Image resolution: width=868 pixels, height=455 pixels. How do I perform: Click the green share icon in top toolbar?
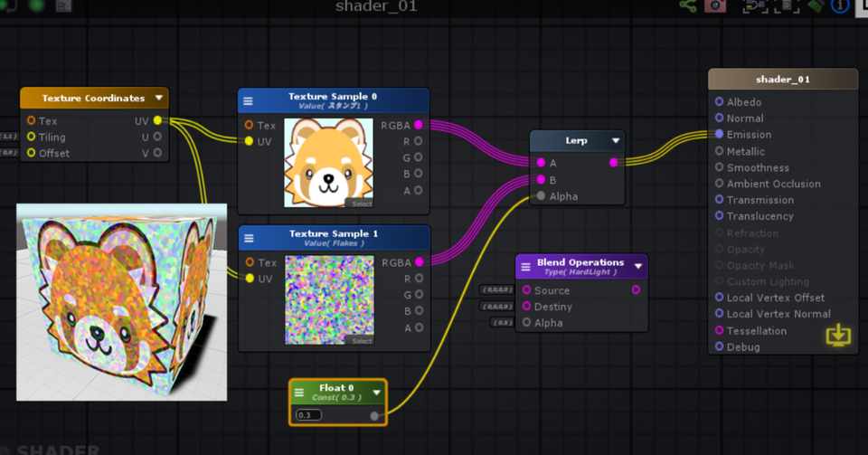688,5
